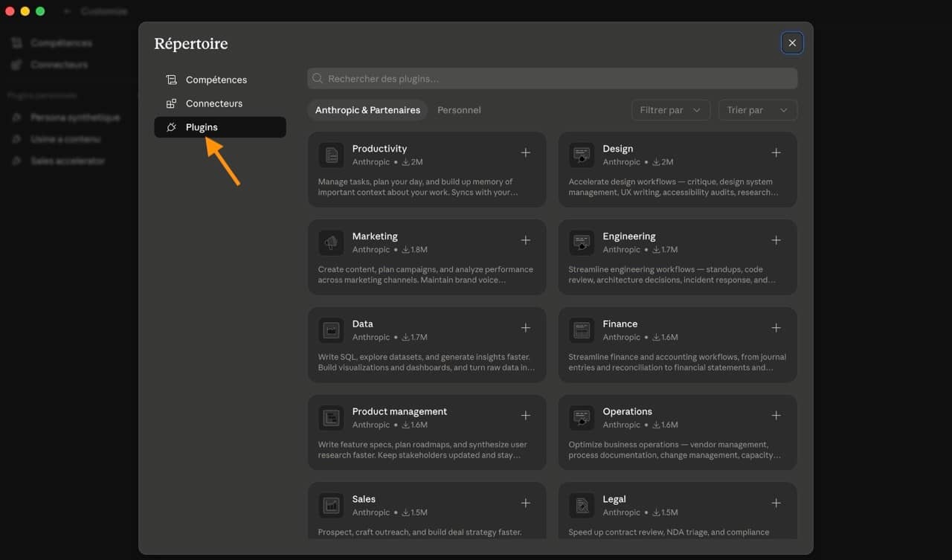Click the Sales plugin's chart icon

331,506
